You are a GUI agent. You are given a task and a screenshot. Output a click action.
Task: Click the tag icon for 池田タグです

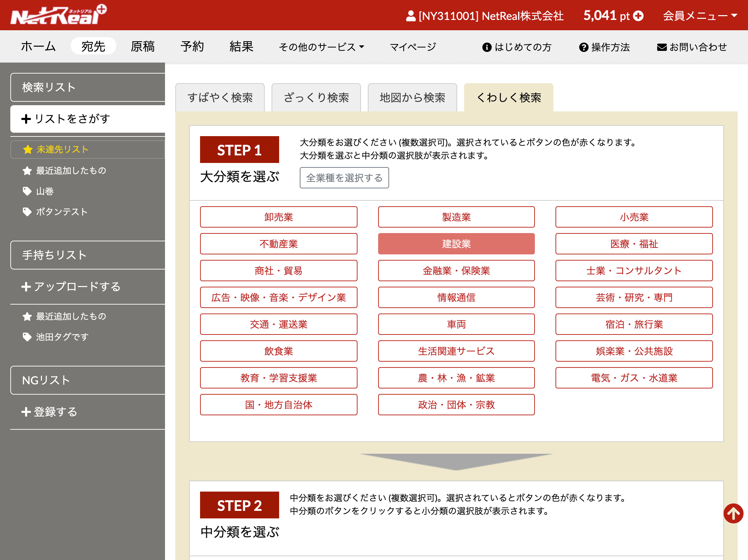27,337
